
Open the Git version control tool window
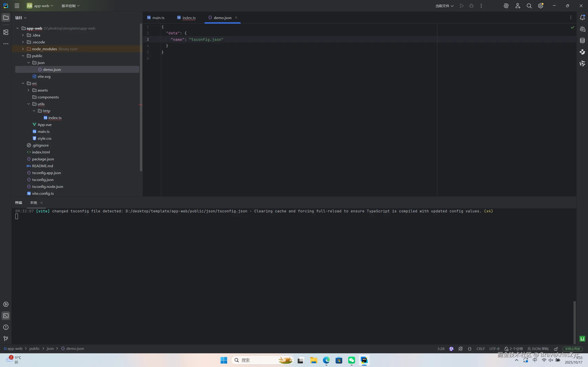tap(6, 339)
